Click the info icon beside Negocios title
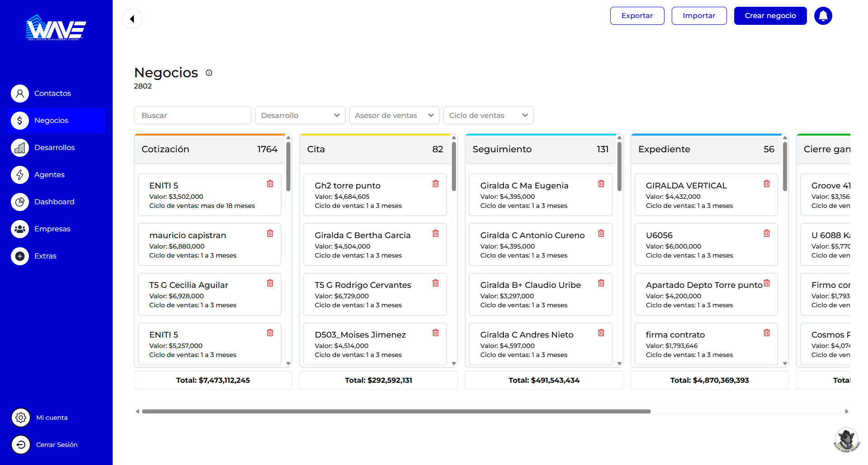This screenshot has width=868, height=465. point(209,73)
